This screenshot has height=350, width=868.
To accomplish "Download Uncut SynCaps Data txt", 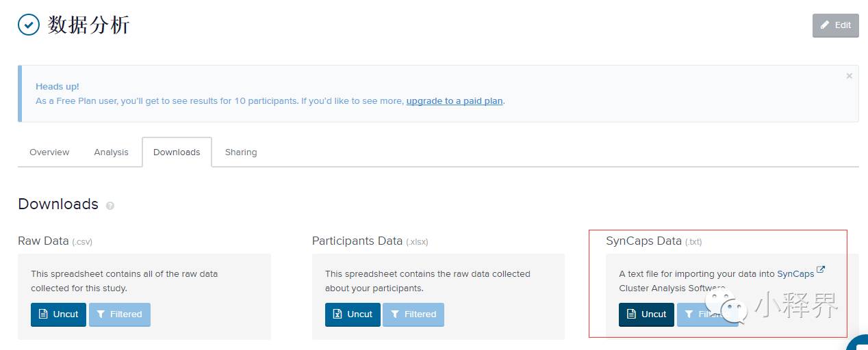I will point(646,314).
